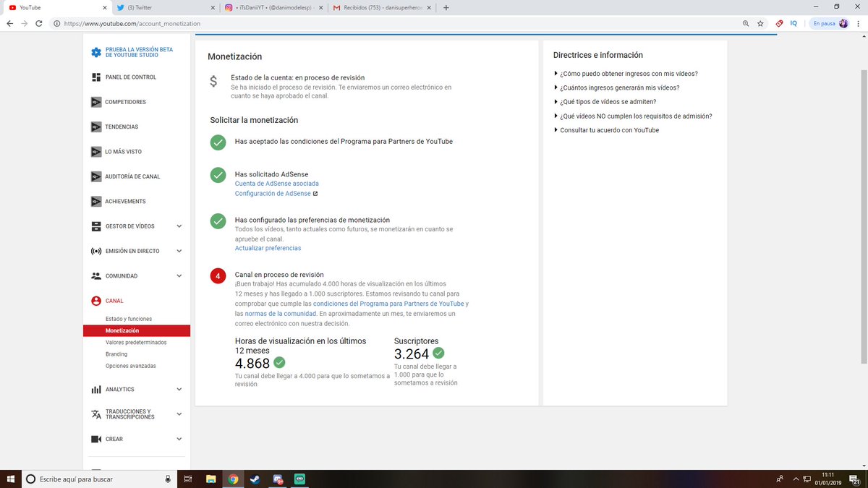Click the red tag extension icon
The height and width of the screenshot is (488, 868).
click(779, 23)
